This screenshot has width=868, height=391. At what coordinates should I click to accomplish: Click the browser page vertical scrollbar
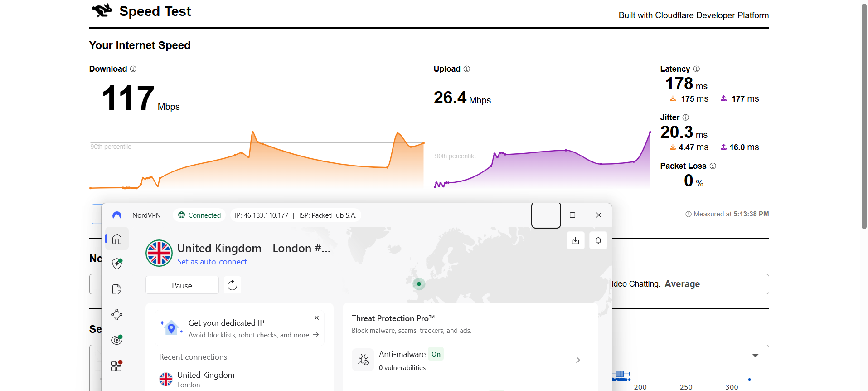coord(864,116)
